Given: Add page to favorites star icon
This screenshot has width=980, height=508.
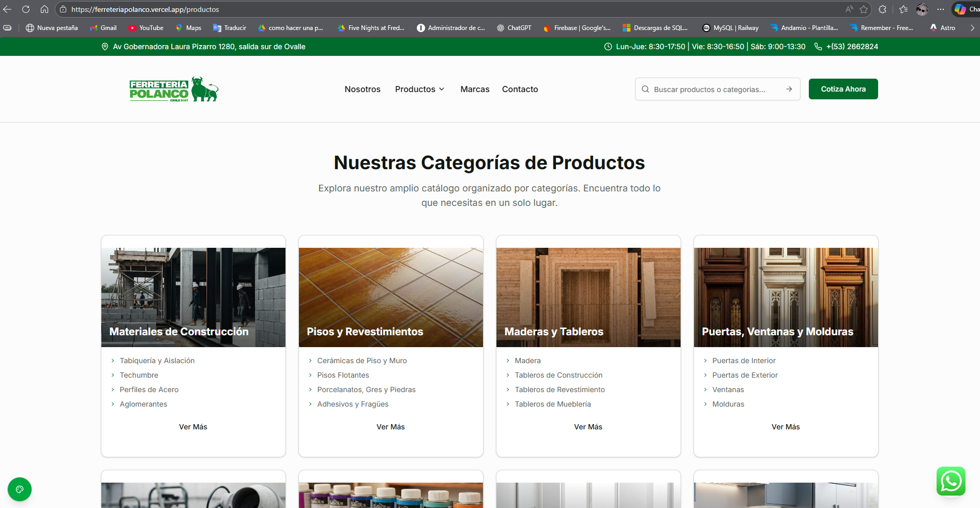Looking at the screenshot, I should [x=864, y=9].
